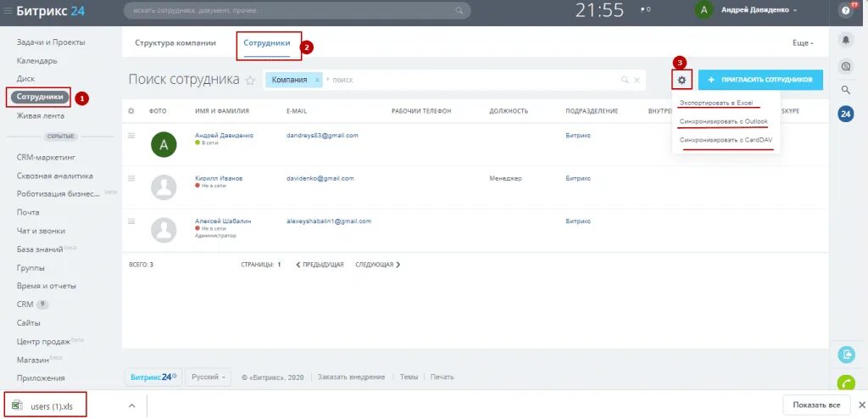Click the green avatar of Андрей Давиденко row
The width and height of the screenshot is (868, 419).
(164, 144)
